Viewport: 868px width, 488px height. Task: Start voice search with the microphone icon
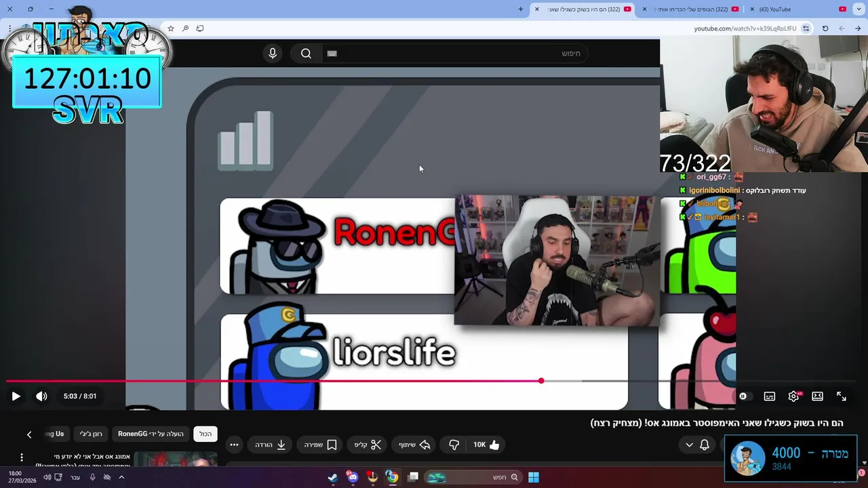273,54
